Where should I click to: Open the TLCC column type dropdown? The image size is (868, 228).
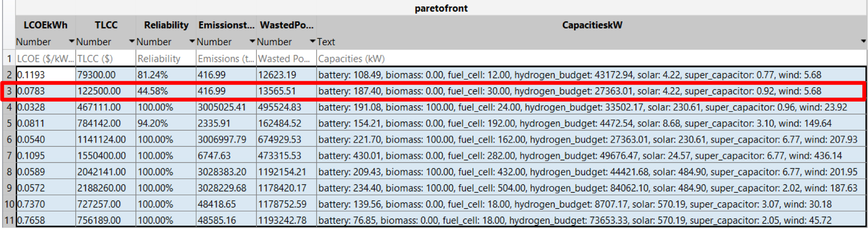(x=132, y=42)
